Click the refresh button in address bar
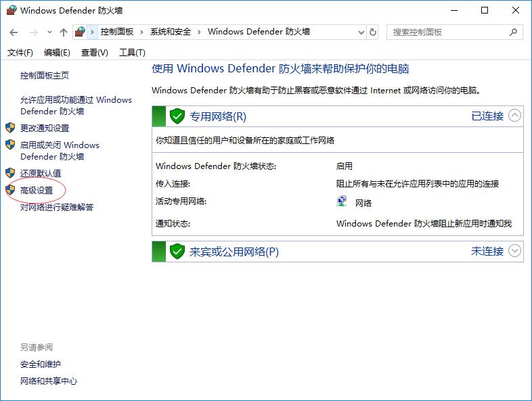532x401 pixels. (x=373, y=32)
